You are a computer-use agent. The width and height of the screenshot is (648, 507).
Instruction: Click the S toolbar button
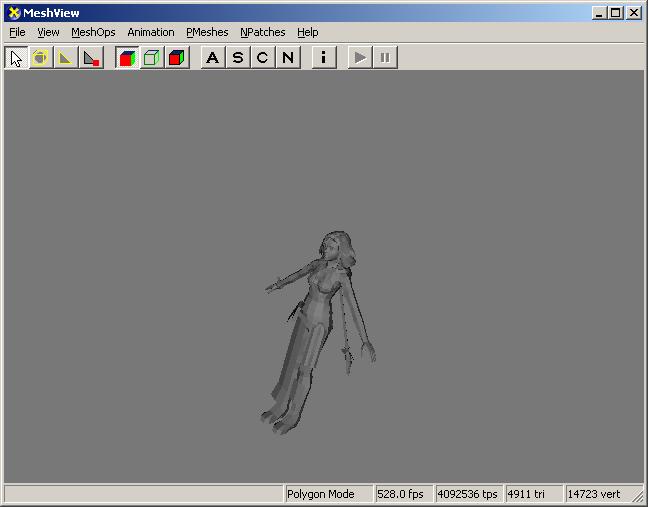click(x=237, y=57)
